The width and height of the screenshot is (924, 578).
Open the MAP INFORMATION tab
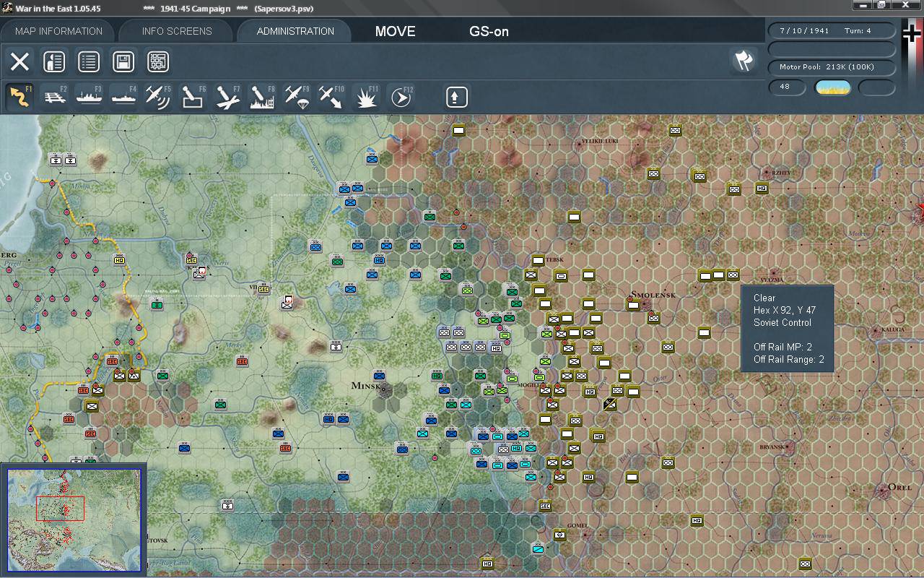(x=58, y=31)
